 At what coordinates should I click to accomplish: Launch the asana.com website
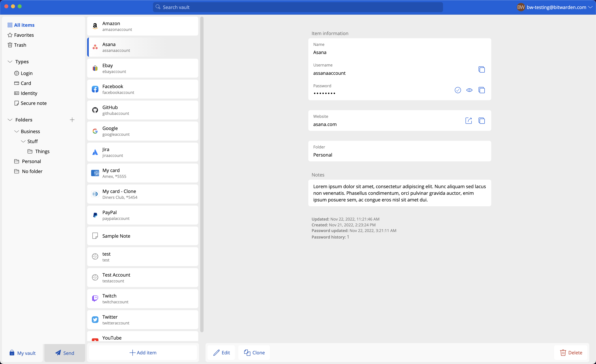click(x=468, y=121)
